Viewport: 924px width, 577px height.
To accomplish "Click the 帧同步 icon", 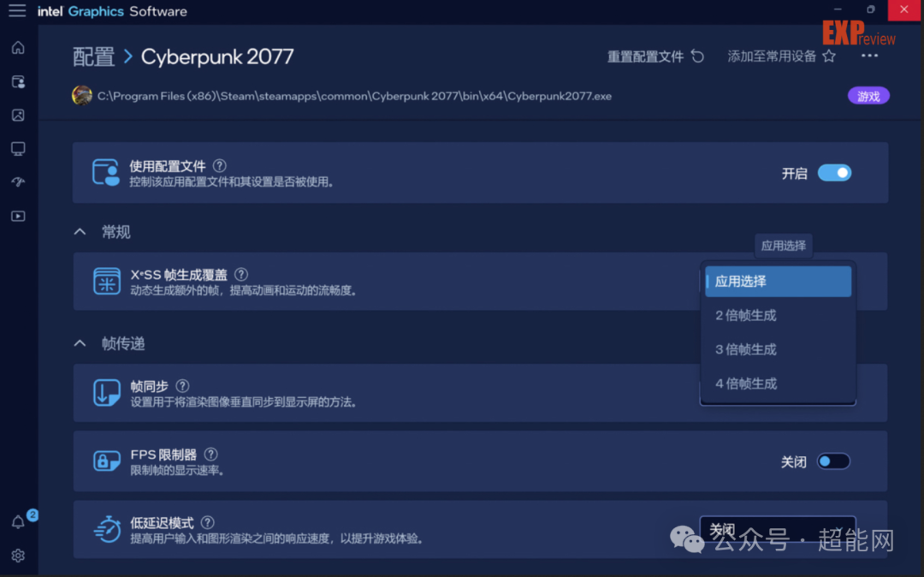I will [107, 393].
